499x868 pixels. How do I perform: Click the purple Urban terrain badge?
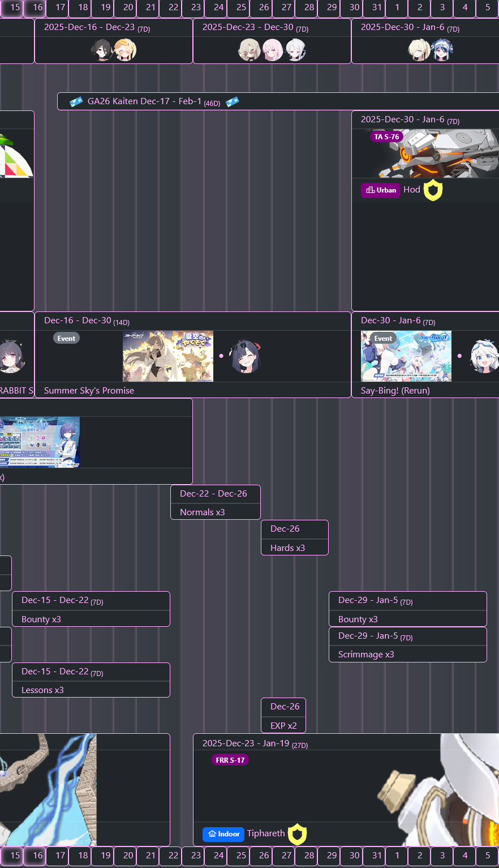coord(381,190)
